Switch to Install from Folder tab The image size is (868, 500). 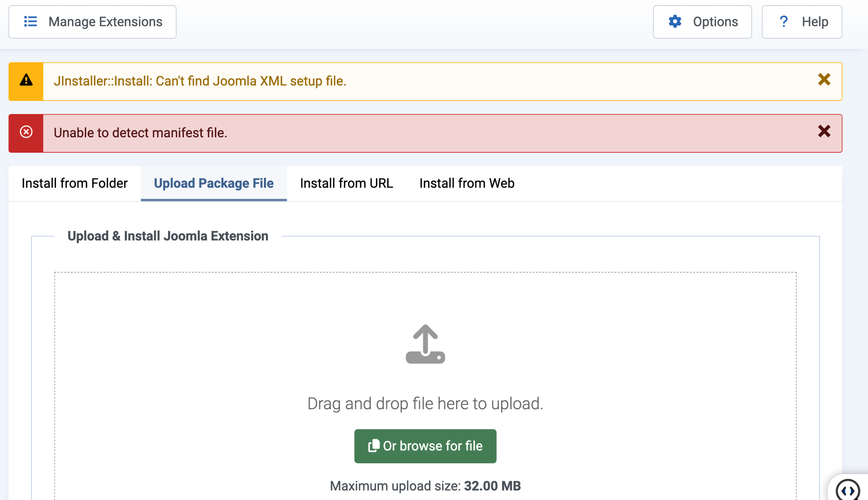coord(75,184)
